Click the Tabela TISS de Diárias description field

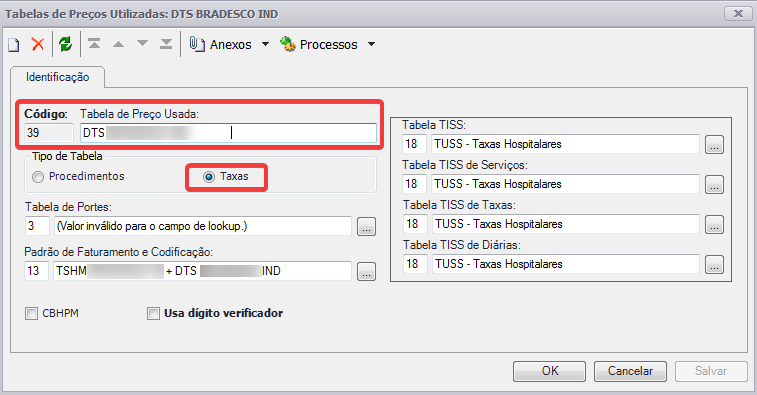click(566, 264)
